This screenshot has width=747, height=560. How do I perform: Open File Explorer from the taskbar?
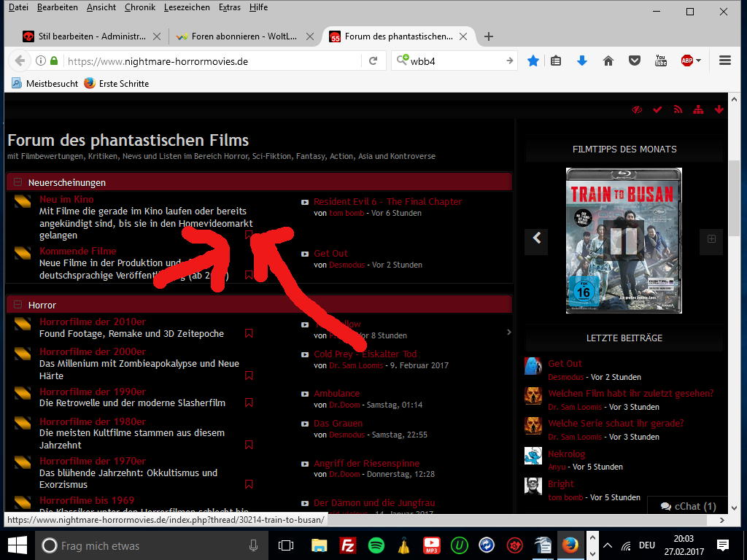click(x=320, y=545)
